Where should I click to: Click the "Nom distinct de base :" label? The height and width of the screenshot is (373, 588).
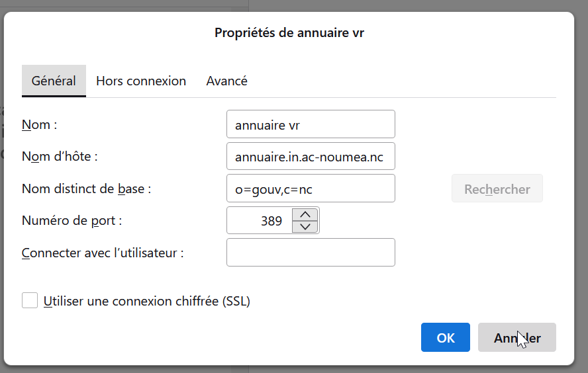click(86, 188)
